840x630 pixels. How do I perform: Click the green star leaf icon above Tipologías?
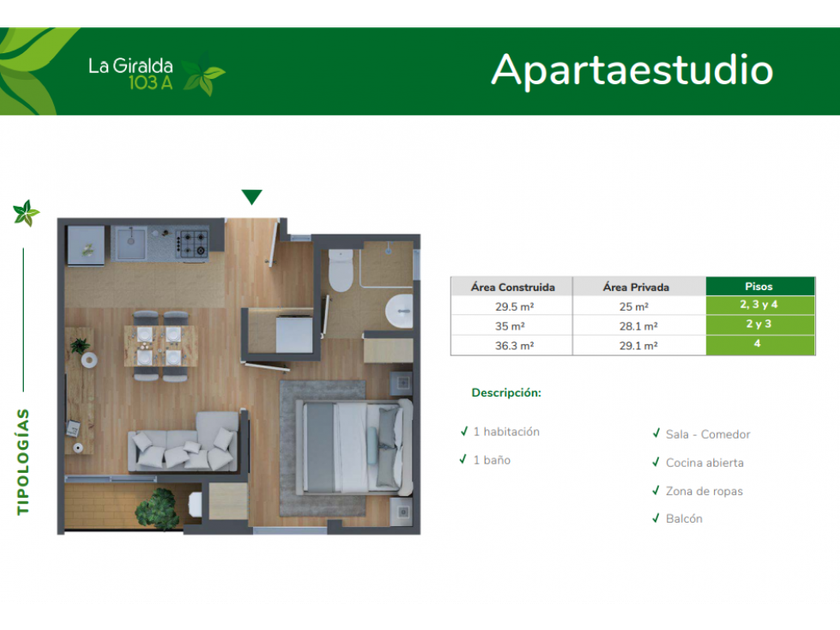coord(25,213)
